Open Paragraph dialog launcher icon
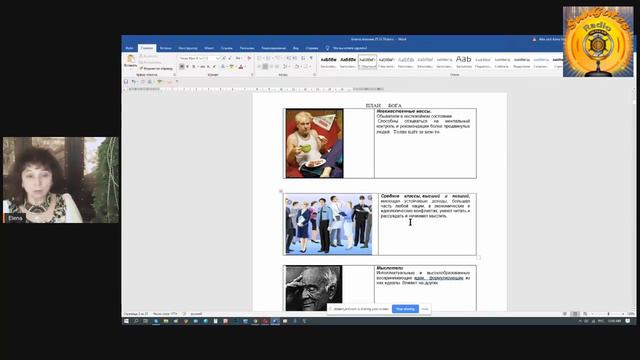Viewport: 640px width, 360px height. point(315,75)
